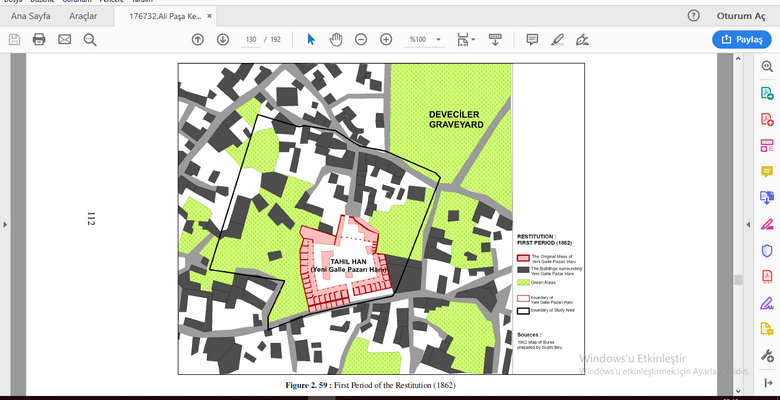Image resolution: width=780 pixels, height=400 pixels.
Task: Select the highlight text pen tool
Action: pyautogui.click(x=558, y=39)
